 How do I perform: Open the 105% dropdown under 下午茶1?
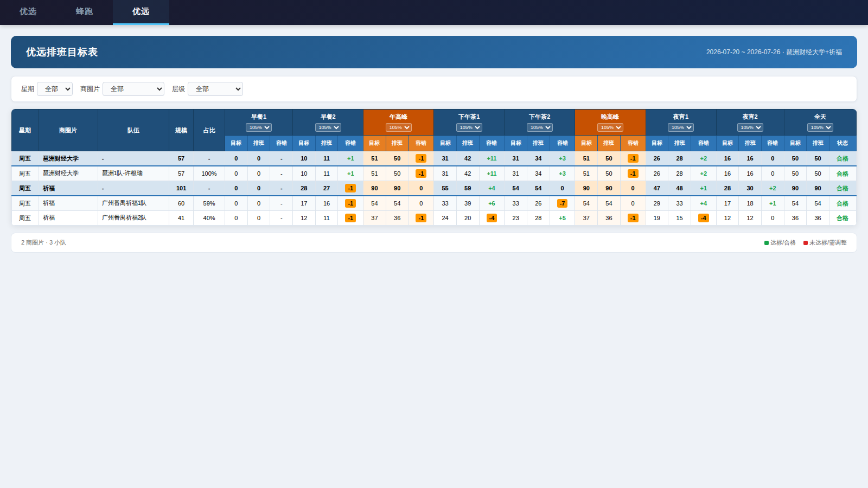pos(469,127)
